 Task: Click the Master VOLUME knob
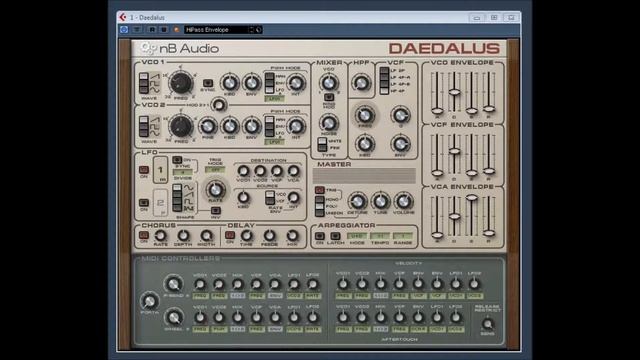[x=403, y=201]
